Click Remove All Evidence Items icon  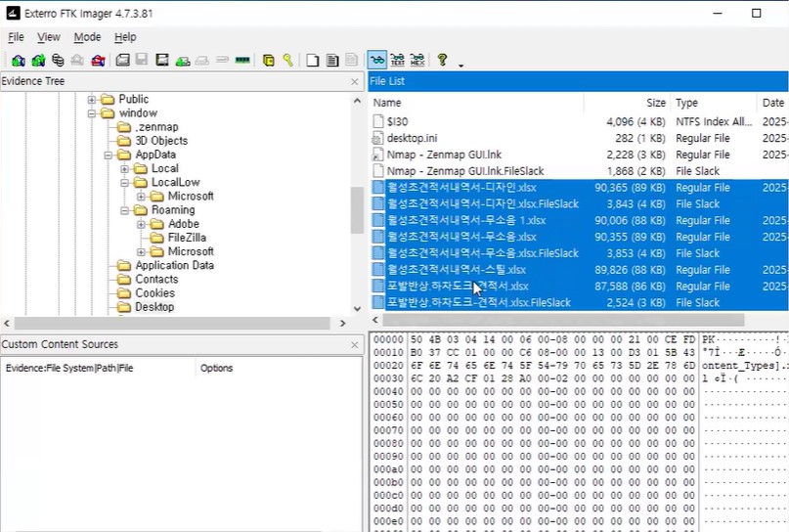point(98,61)
